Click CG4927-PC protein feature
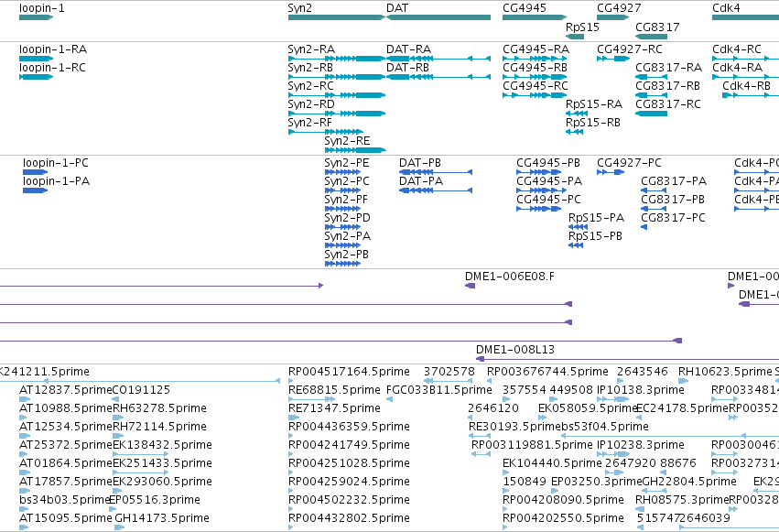Image resolution: width=779 pixels, height=532 pixels. (x=611, y=172)
